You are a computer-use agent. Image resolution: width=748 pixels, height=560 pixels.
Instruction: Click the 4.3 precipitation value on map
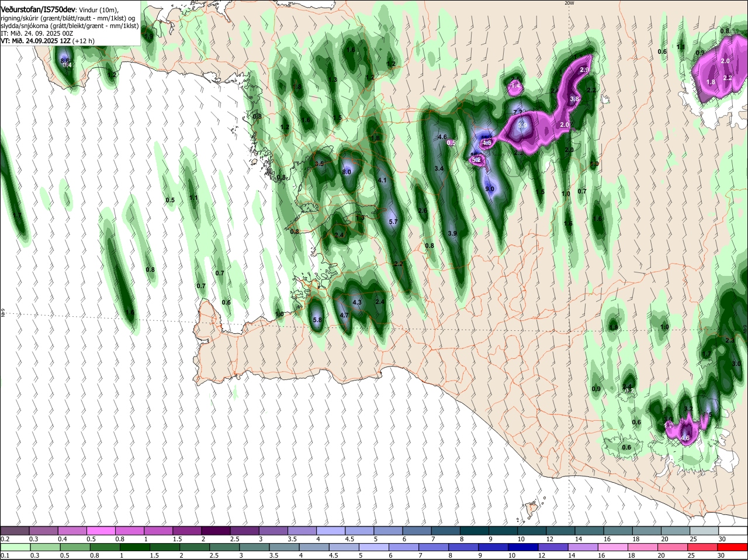(x=358, y=302)
